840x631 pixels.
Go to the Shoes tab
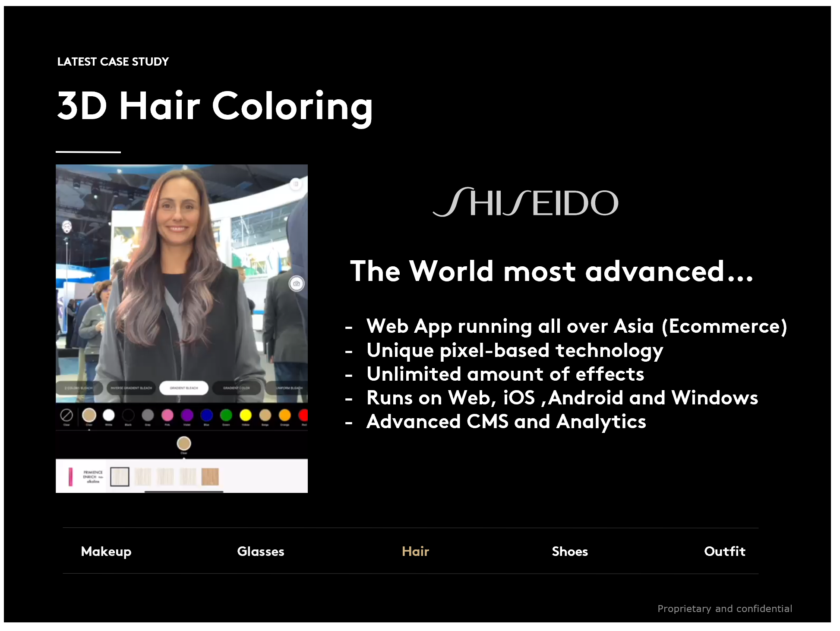pos(570,551)
